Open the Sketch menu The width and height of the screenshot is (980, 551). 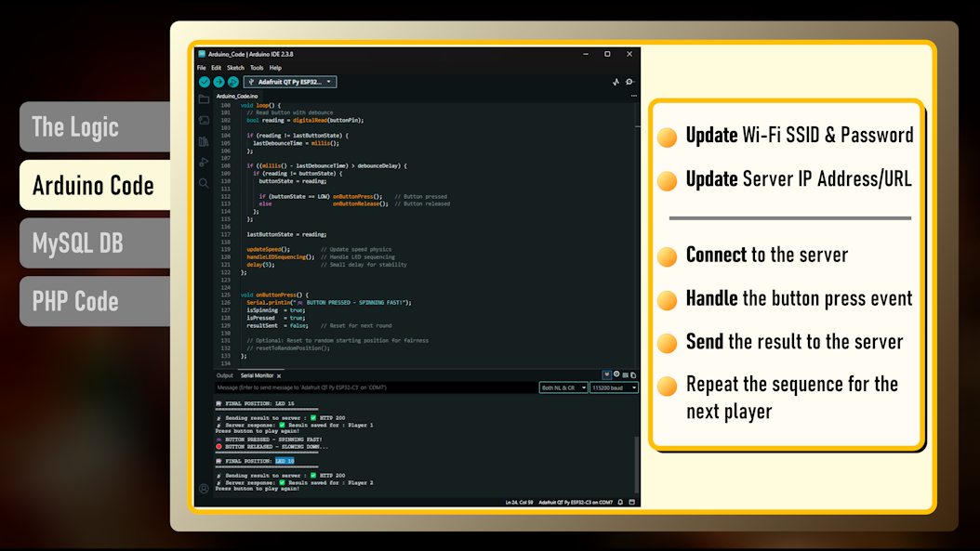(235, 68)
